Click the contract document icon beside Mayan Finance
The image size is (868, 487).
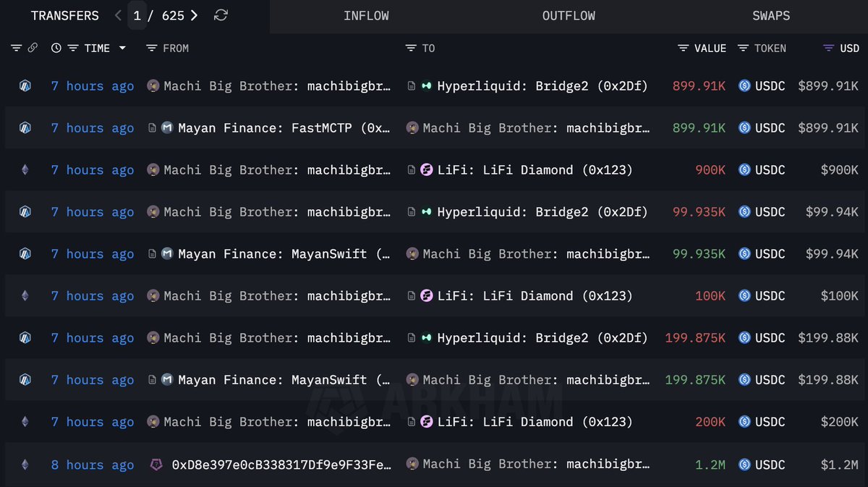153,127
